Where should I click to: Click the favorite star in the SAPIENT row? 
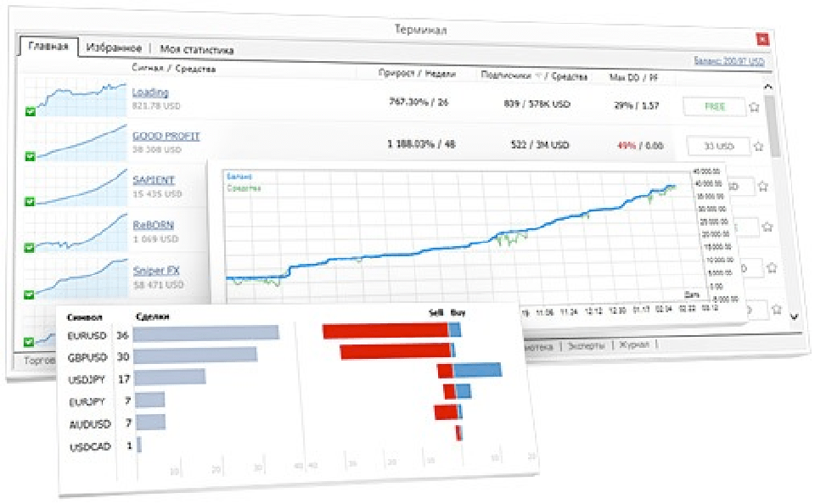(762, 186)
